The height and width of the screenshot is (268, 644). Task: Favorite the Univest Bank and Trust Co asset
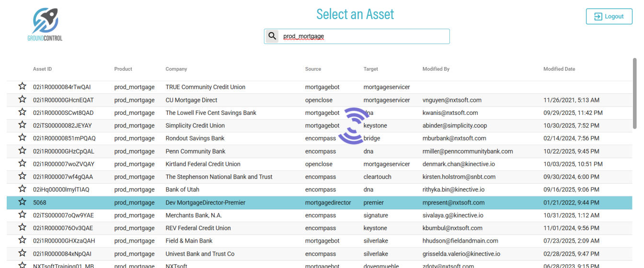(22, 253)
